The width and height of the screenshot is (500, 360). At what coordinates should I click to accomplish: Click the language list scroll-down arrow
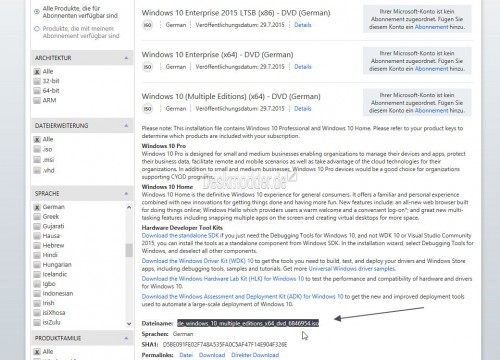click(129, 324)
